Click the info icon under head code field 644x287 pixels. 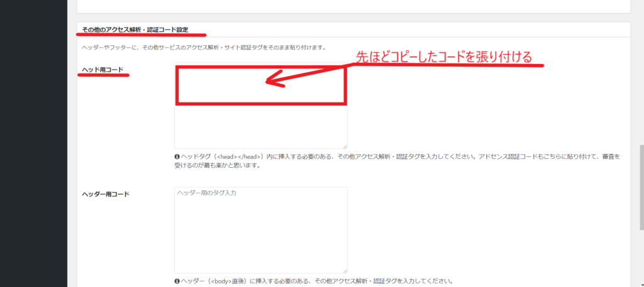[x=177, y=156]
